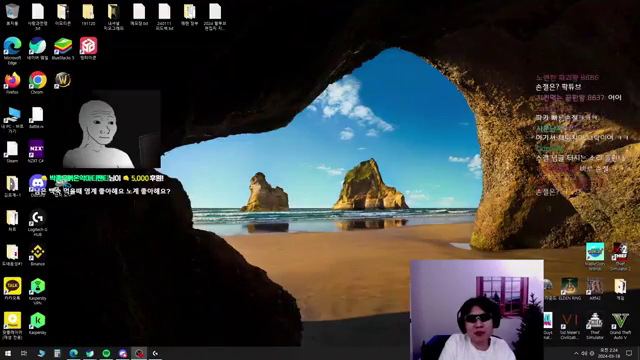
Task: Click the 5,000 donation alert text
Action: pyautogui.click(x=106, y=178)
